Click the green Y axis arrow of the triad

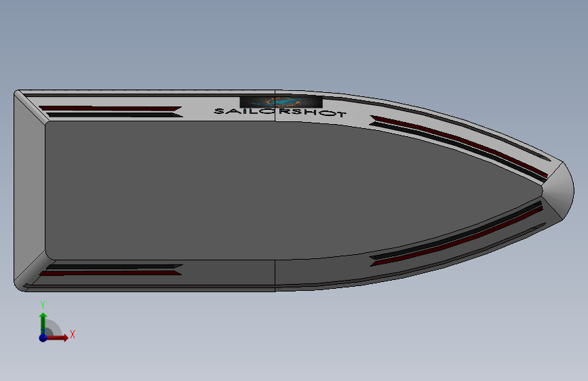tap(43, 321)
